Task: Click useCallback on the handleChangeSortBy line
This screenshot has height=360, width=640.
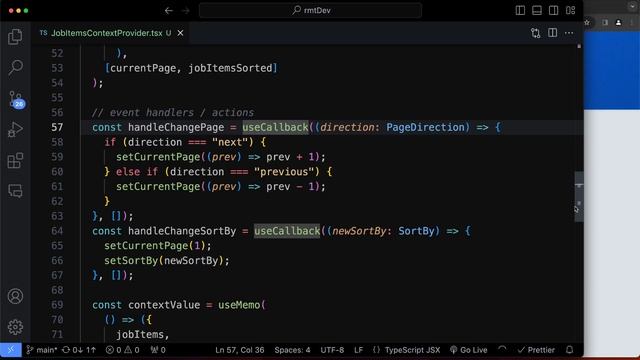Action: tap(287, 231)
